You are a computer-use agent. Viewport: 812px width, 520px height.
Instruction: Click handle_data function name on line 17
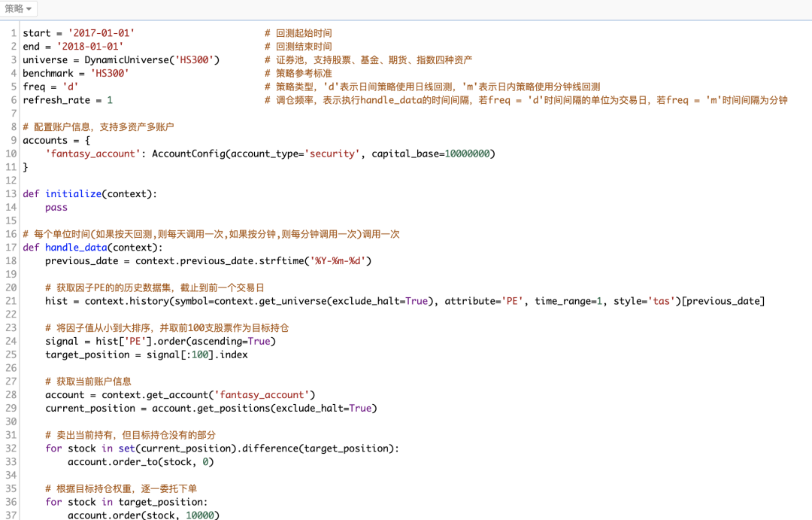[76, 248]
